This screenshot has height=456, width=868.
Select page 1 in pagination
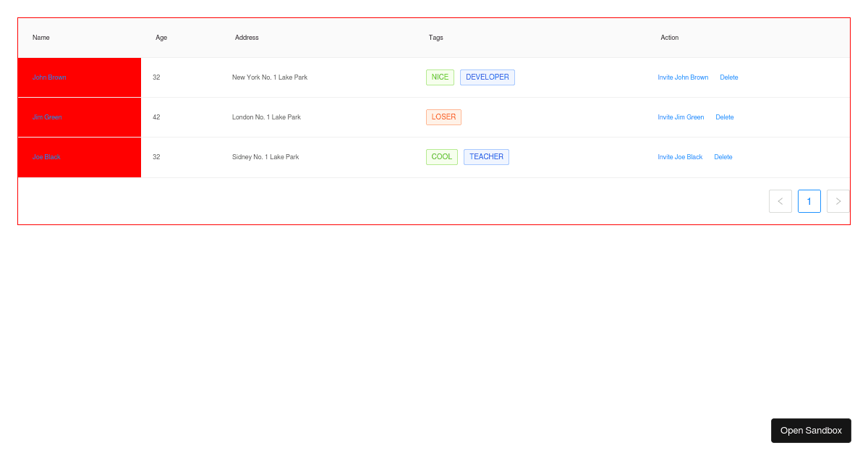pyautogui.click(x=809, y=201)
